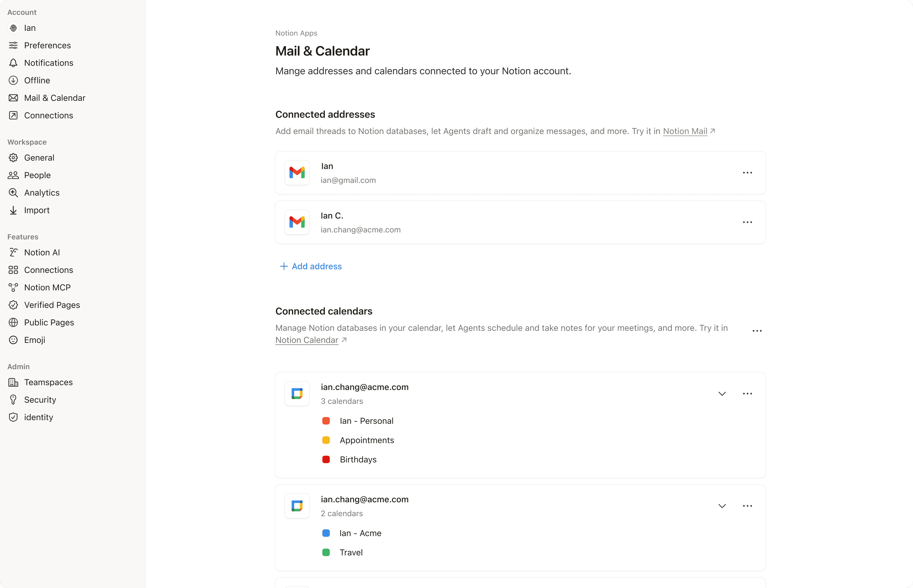Image resolution: width=913 pixels, height=588 pixels.
Task: Open identity admin settings
Action: pyautogui.click(x=39, y=417)
